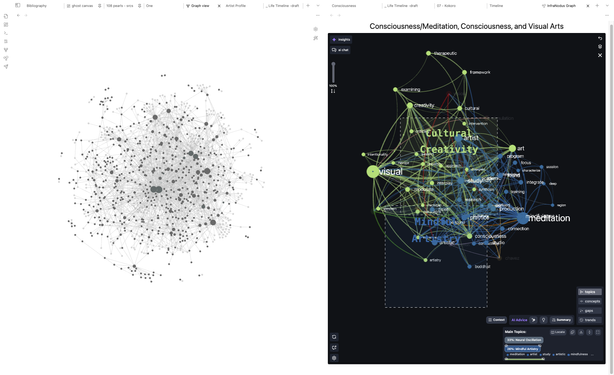Open the ai chat button
Viewport: 614px width, 375px height.
pyautogui.click(x=340, y=50)
